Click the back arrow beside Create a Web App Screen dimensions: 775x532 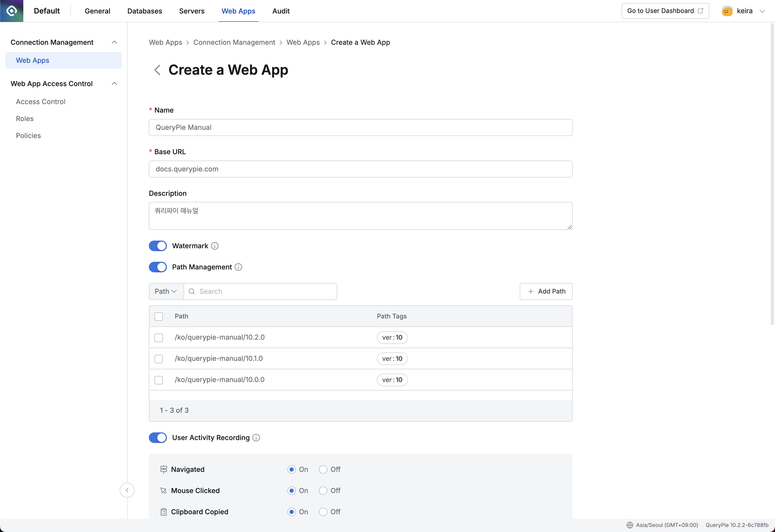coord(157,70)
